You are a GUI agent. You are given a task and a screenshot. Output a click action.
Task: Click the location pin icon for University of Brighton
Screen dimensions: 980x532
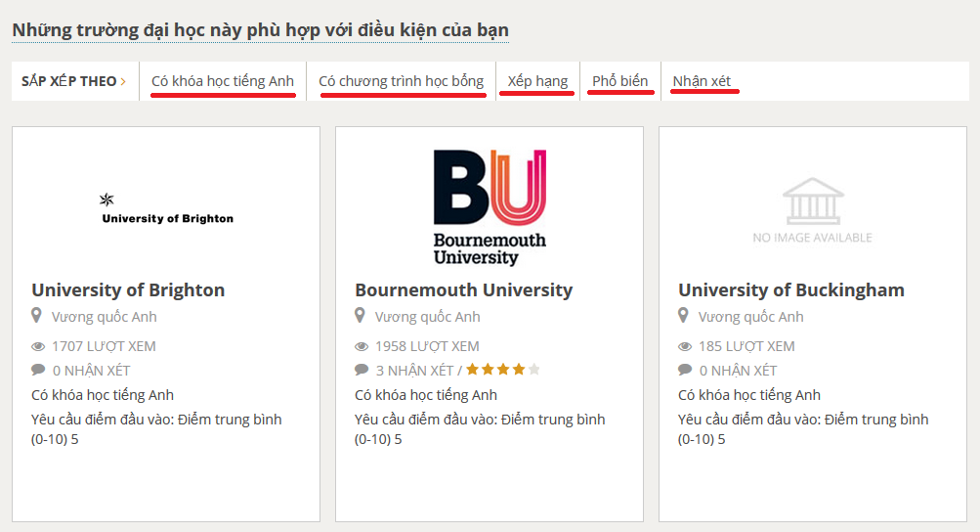point(36,316)
